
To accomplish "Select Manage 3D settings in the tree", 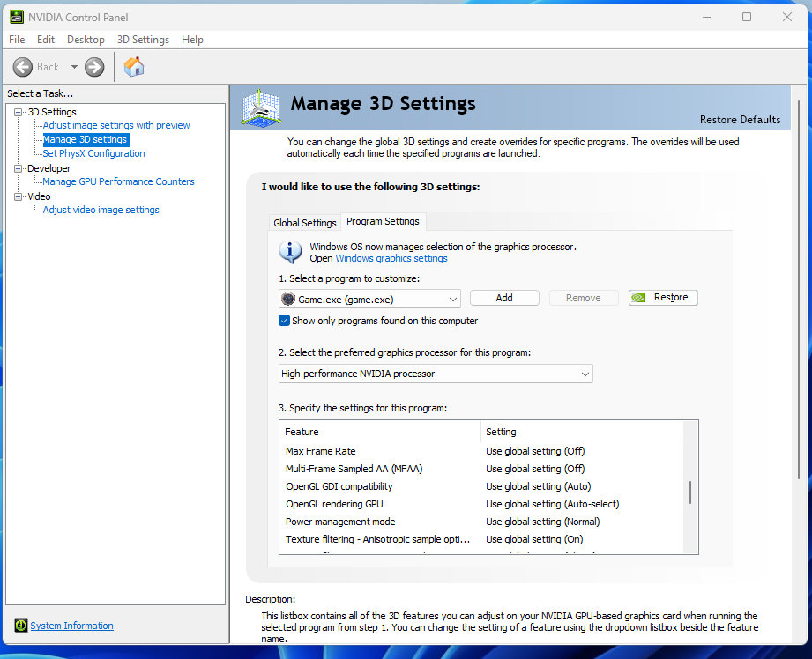I will point(86,139).
